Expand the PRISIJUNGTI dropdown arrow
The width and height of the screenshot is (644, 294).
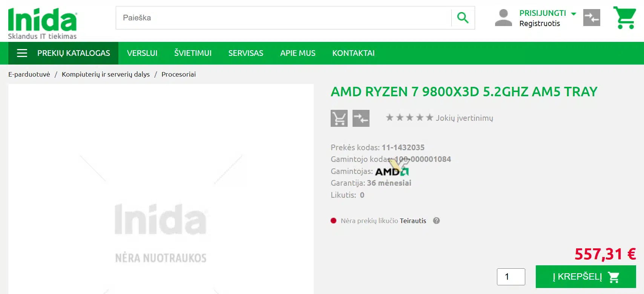click(x=573, y=14)
